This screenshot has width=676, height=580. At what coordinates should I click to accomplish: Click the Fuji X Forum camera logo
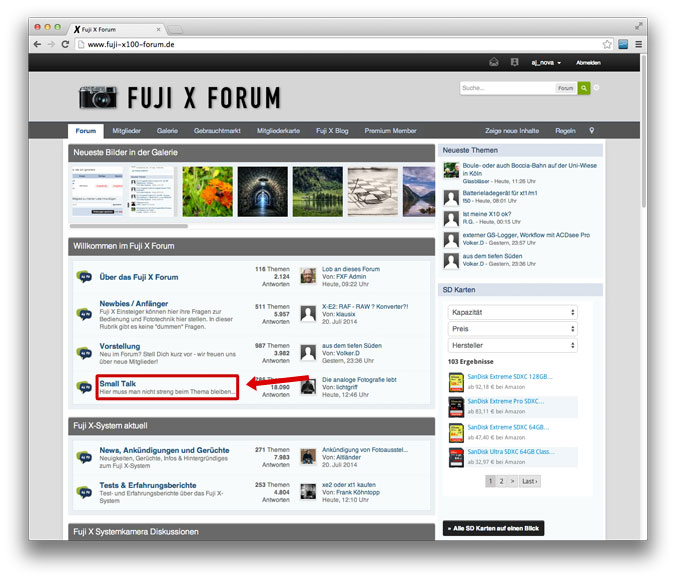click(x=98, y=97)
